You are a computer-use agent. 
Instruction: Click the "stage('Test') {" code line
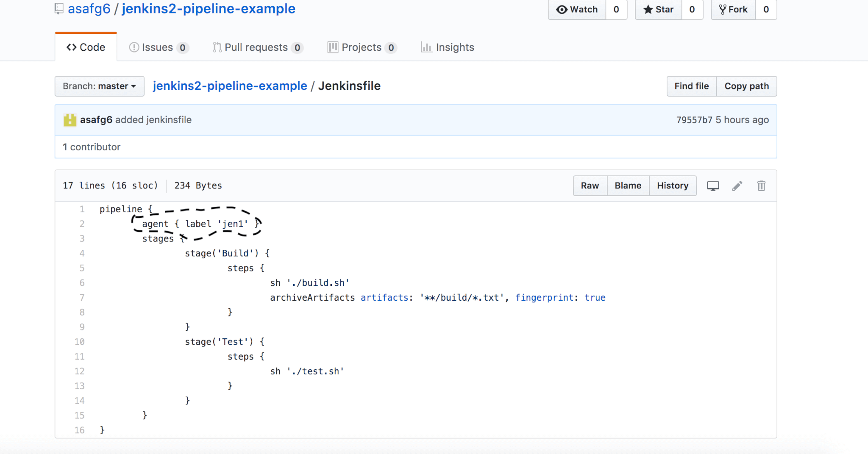point(225,342)
